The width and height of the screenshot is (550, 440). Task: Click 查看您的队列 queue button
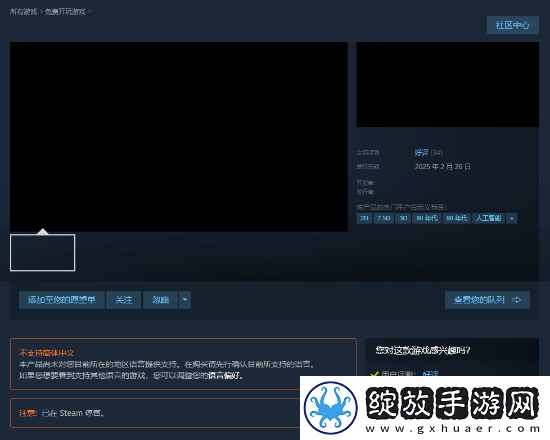coord(487,300)
